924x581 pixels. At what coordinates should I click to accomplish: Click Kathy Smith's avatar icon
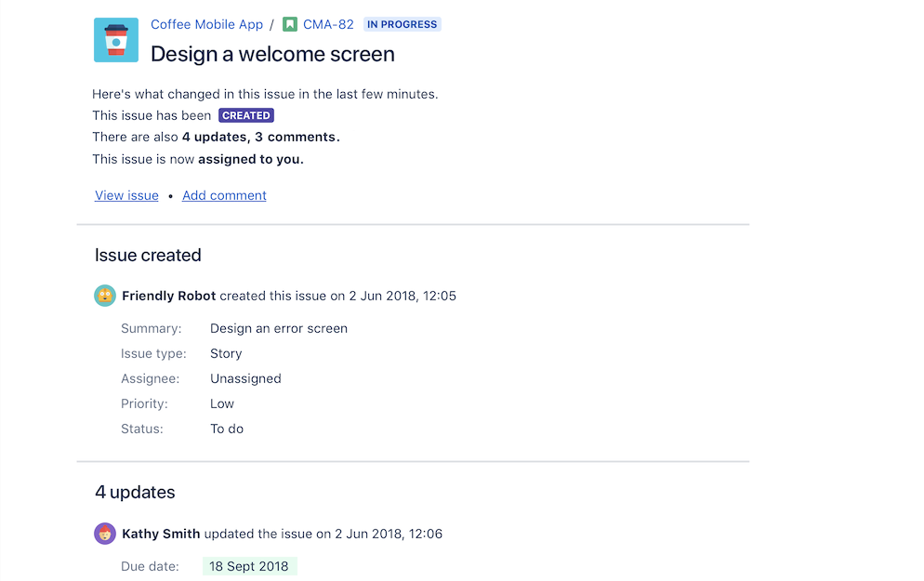click(105, 534)
